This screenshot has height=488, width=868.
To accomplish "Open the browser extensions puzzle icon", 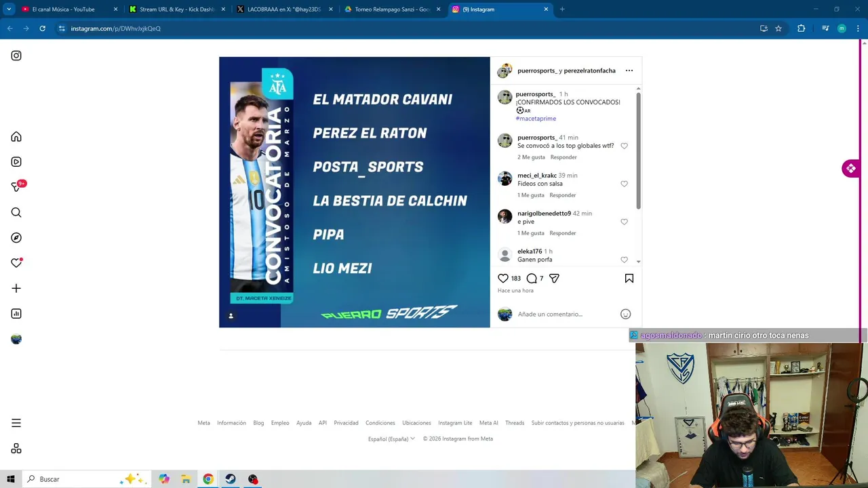I will (801, 28).
